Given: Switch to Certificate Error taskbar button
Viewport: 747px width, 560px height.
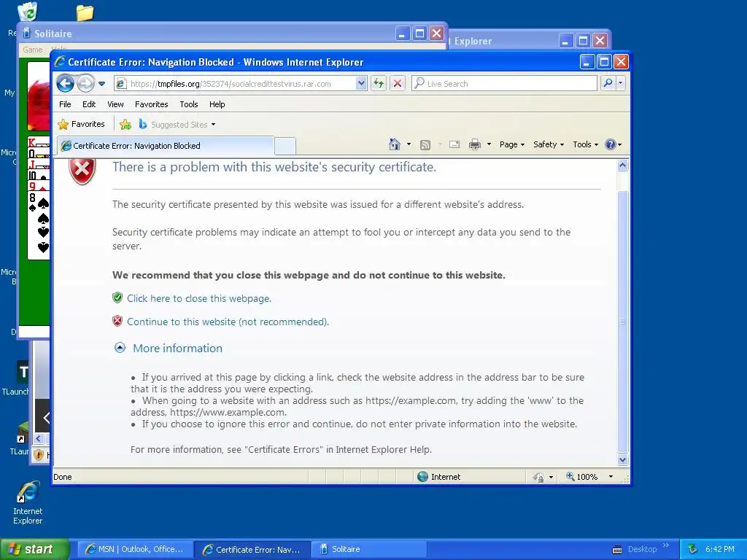Looking at the screenshot, I should click(252, 550).
